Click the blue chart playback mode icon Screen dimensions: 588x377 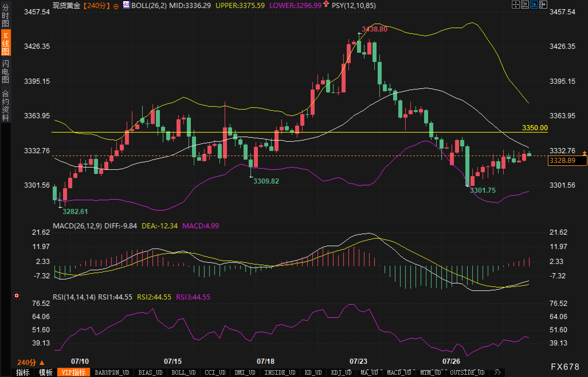(x=534, y=5)
